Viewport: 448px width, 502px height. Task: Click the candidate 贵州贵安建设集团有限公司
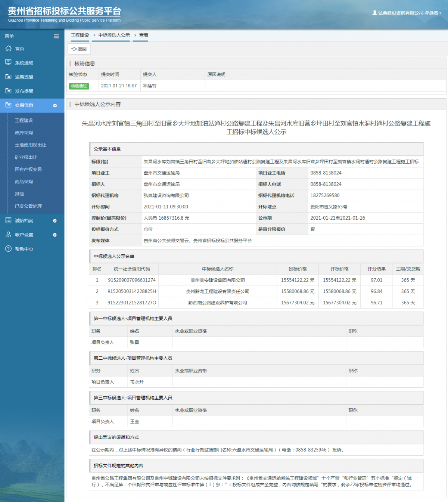pyautogui.click(x=218, y=280)
